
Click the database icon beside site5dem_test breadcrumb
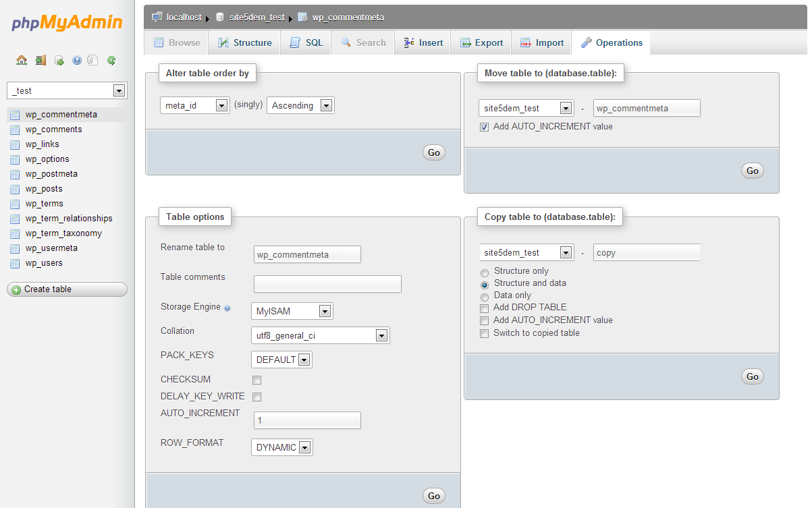tap(219, 17)
